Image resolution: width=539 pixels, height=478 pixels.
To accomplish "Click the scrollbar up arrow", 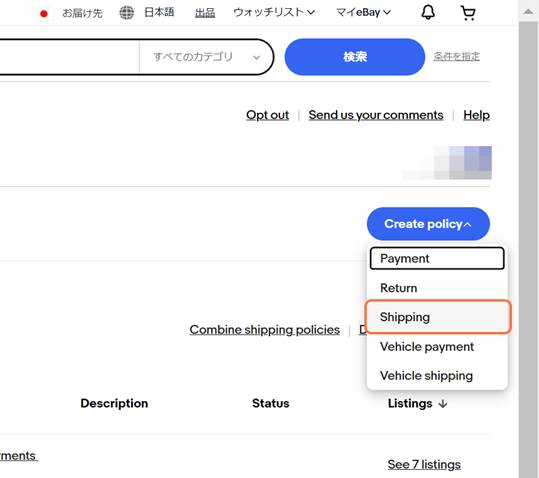I will [528, 12].
